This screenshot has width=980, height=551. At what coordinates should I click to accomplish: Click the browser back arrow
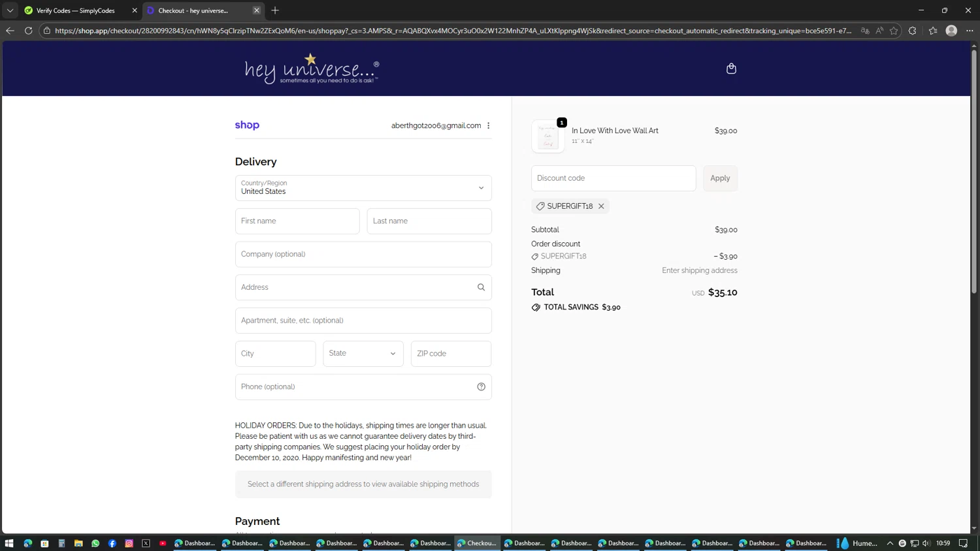click(x=10, y=31)
